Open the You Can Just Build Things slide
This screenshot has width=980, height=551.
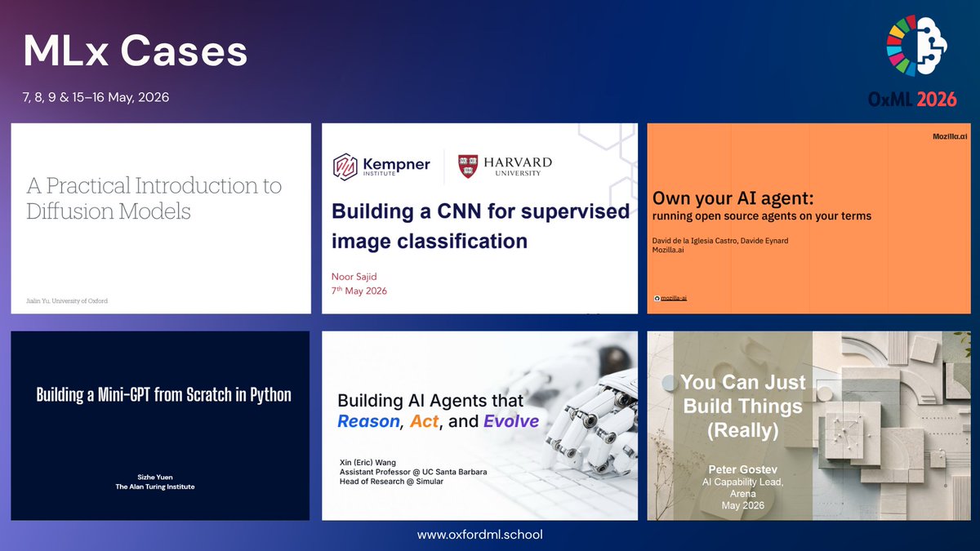808,425
